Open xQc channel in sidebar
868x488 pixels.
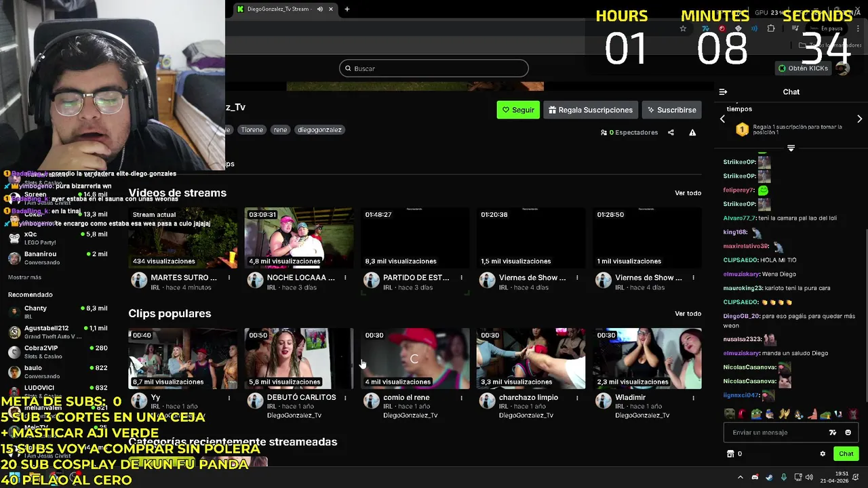pos(58,238)
